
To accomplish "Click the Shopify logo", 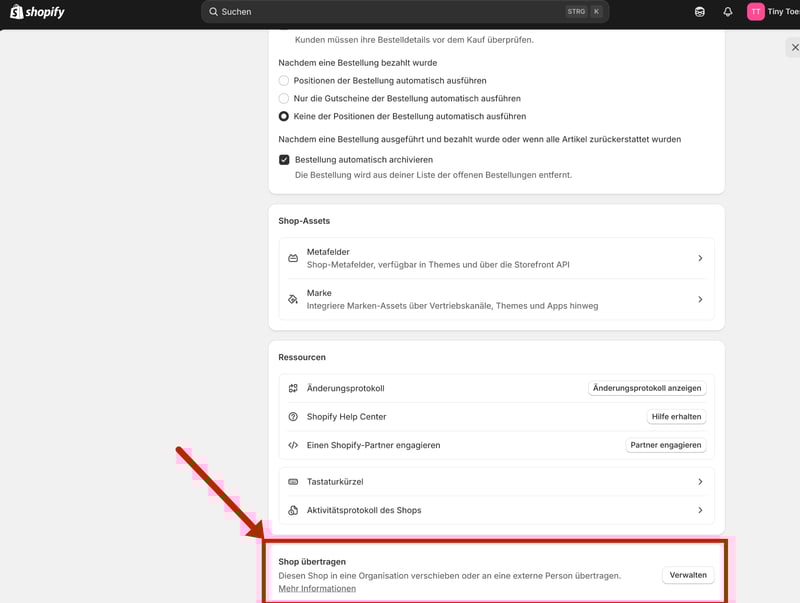I will [37, 12].
